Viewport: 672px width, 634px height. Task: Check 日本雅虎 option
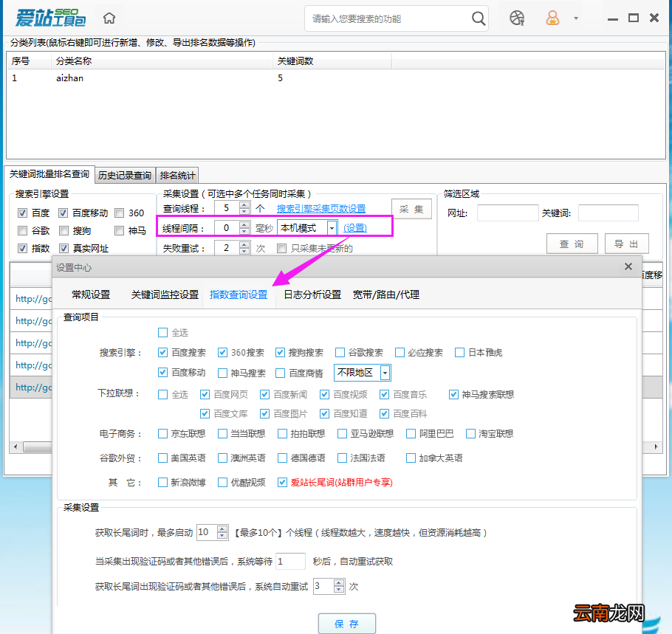[459, 353]
